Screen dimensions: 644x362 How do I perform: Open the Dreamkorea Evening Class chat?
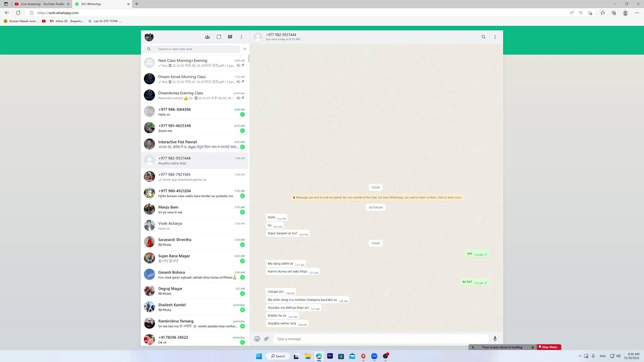(195, 95)
